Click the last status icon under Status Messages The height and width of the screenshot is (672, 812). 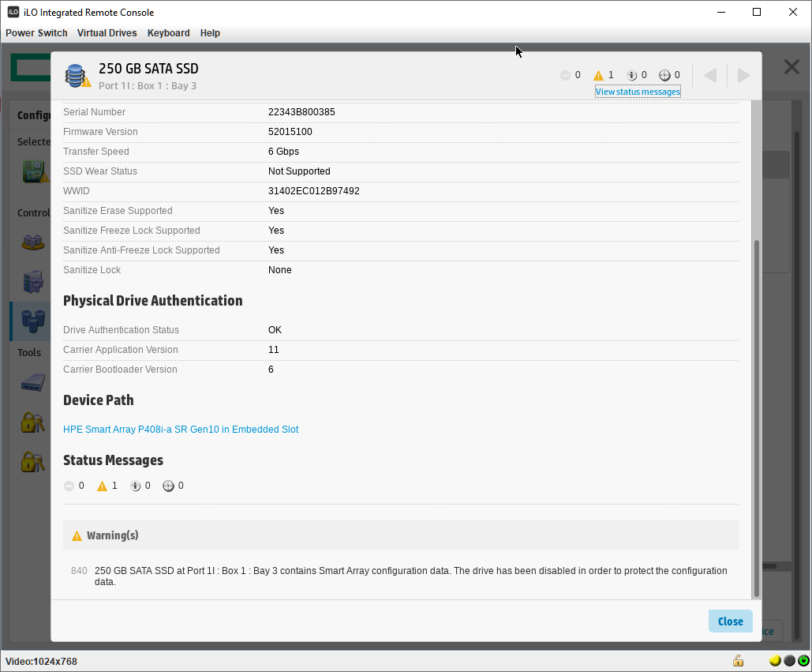tap(168, 486)
